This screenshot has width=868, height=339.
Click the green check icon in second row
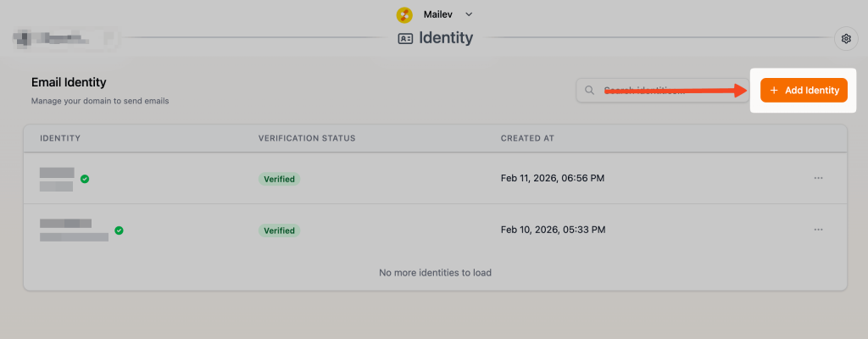pos(119,230)
